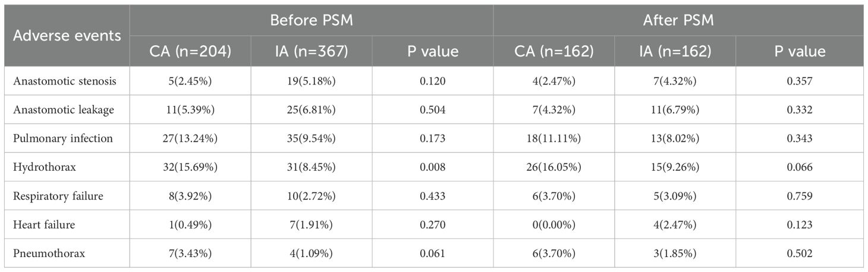Select the Before PSM header cell
868x272 pixels.
pyautogui.click(x=311, y=20)
